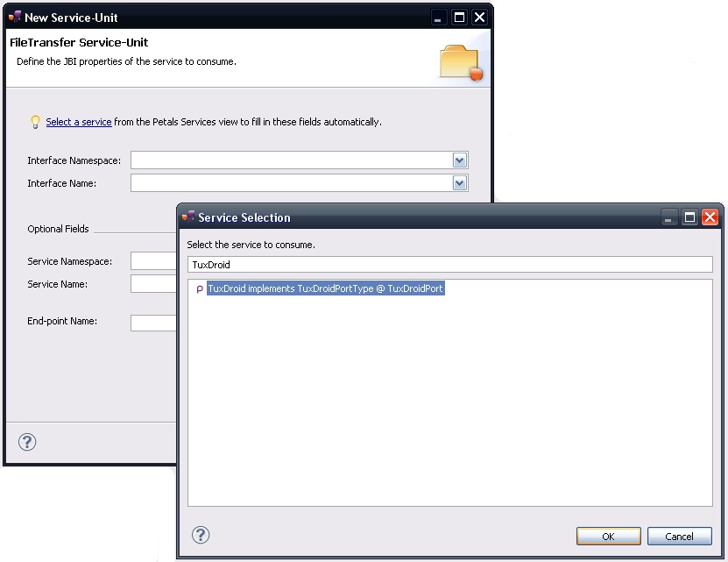Click the TuxDroid search filter field
Image resolution: width=728 pixels, height=562 pixels.
[449, 264]
